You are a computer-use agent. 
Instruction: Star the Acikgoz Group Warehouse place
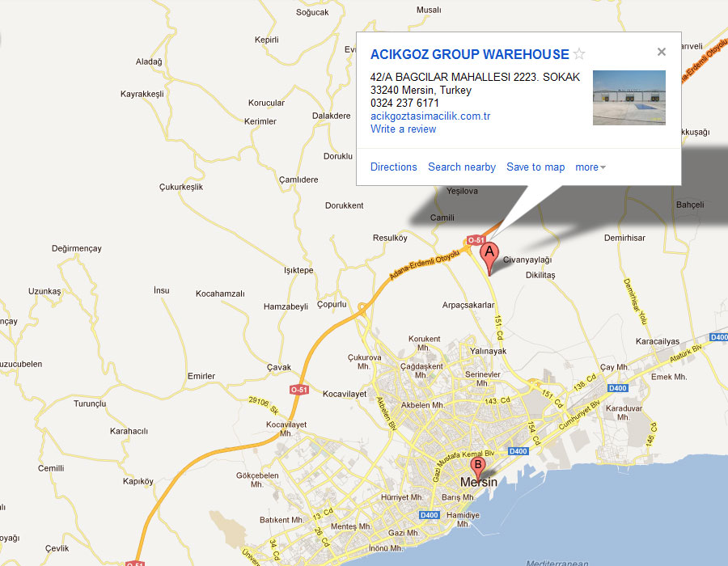pos(579,54)
